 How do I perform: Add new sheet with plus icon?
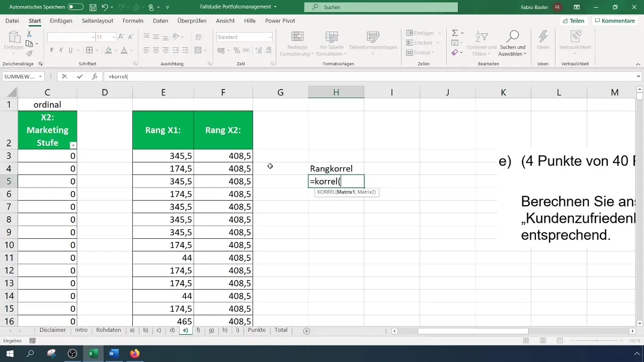(x=306, y=331)
